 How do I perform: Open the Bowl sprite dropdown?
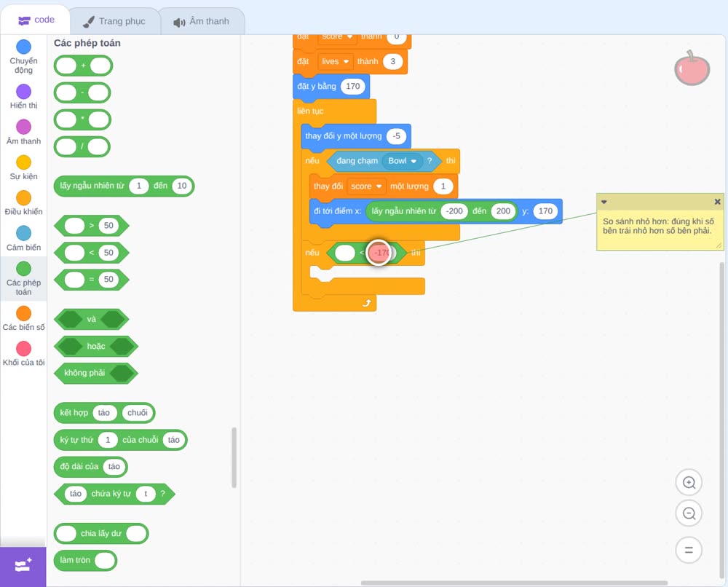pos(402,161)
